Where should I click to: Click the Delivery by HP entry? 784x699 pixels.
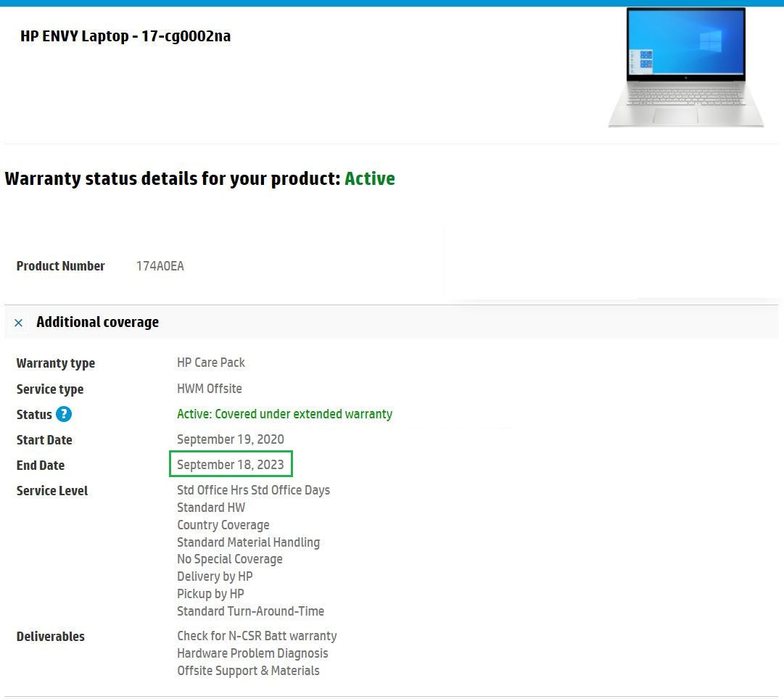point(215,576)
